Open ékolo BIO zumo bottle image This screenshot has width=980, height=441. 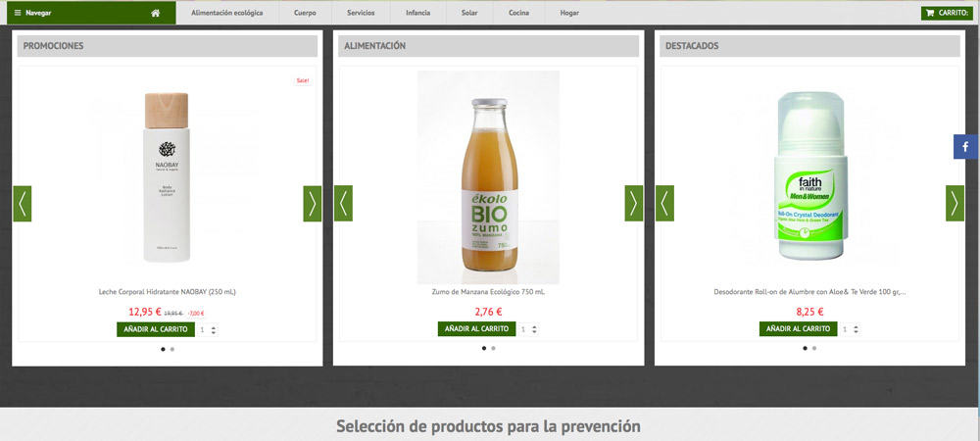tap(489, 177)
